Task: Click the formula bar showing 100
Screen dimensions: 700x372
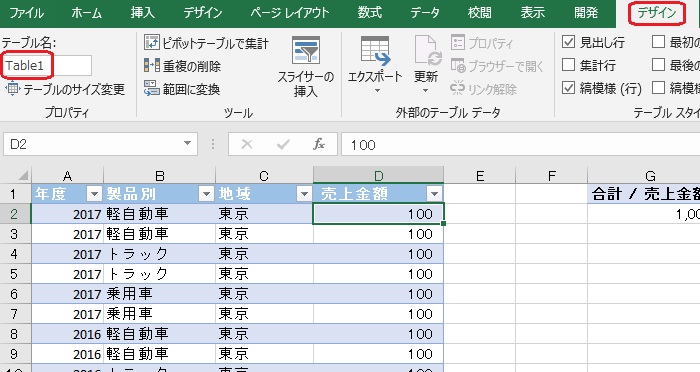Action: [x=521, y=144]
